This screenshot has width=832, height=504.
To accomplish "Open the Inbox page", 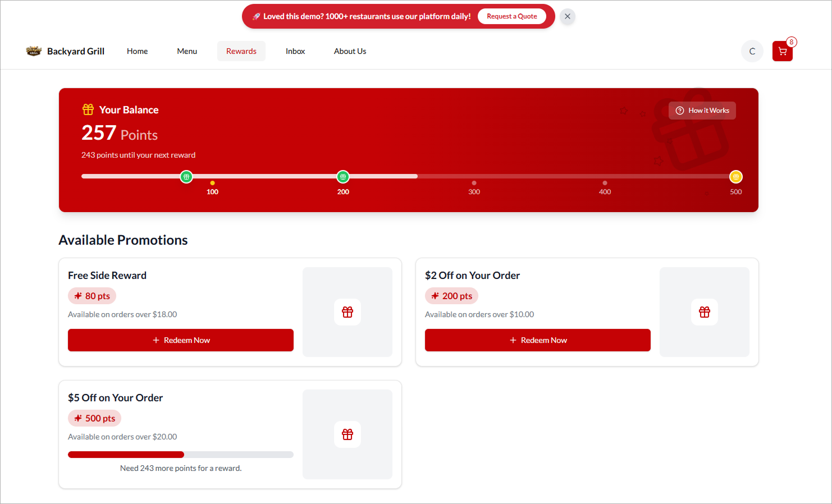I will (x=295, y=51).
